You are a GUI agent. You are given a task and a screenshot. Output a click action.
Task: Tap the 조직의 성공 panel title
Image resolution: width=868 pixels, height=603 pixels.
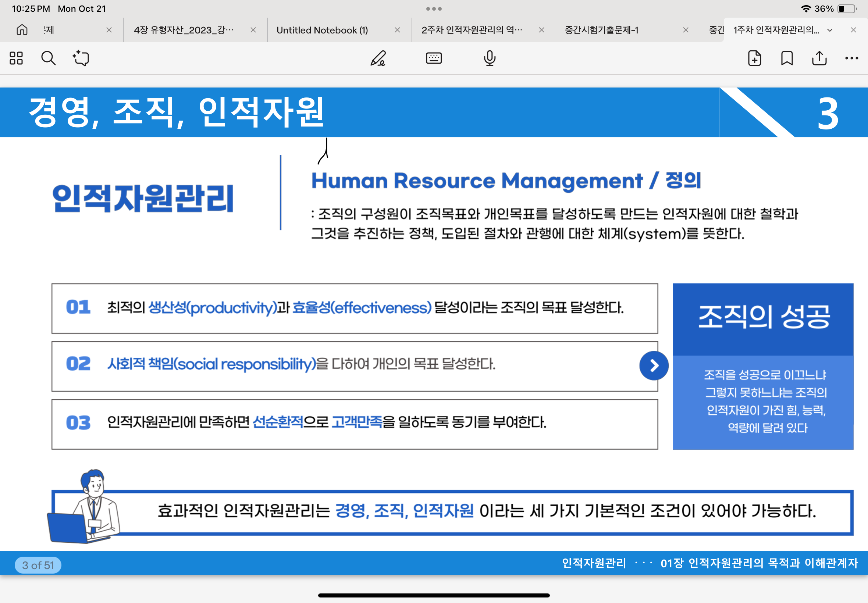coord(764,317)
